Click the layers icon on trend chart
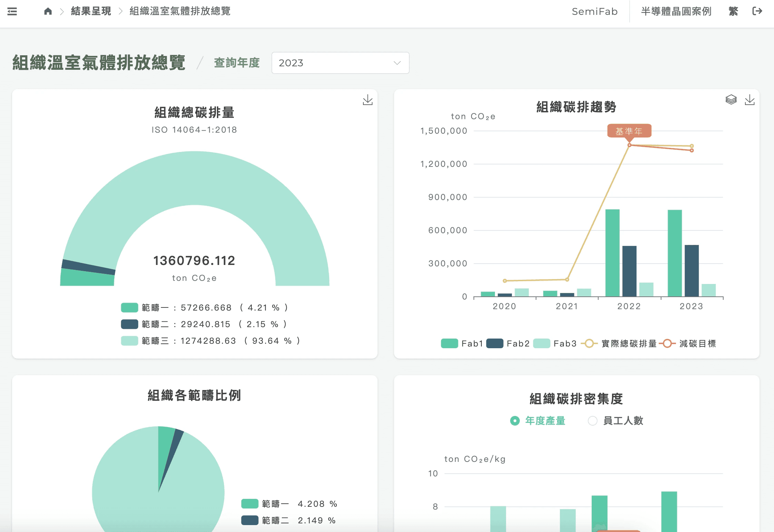 click(x=731, y=100)
